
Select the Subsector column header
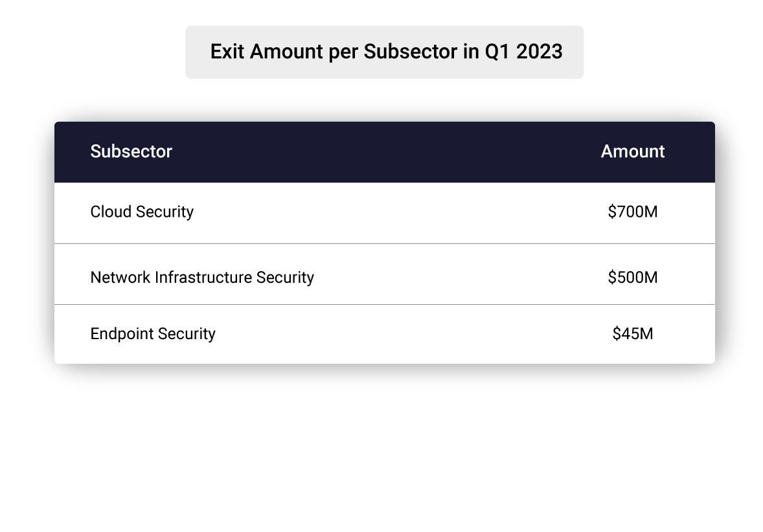click(131, 151)
